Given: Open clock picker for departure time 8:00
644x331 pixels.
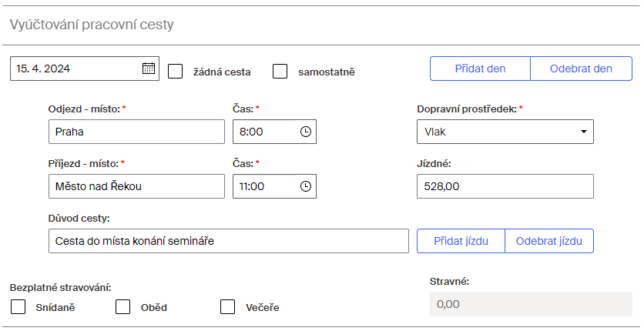Looking at the screenshot, I should (306, 132).
